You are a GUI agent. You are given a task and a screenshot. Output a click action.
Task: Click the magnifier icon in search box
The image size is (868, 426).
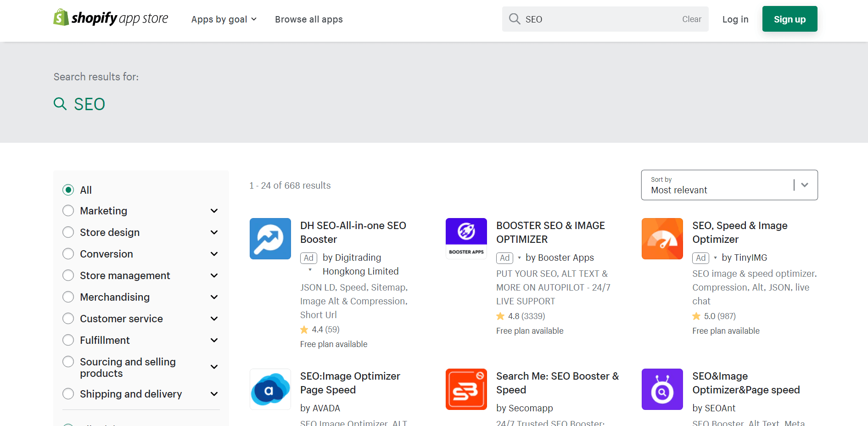[515, 19]
